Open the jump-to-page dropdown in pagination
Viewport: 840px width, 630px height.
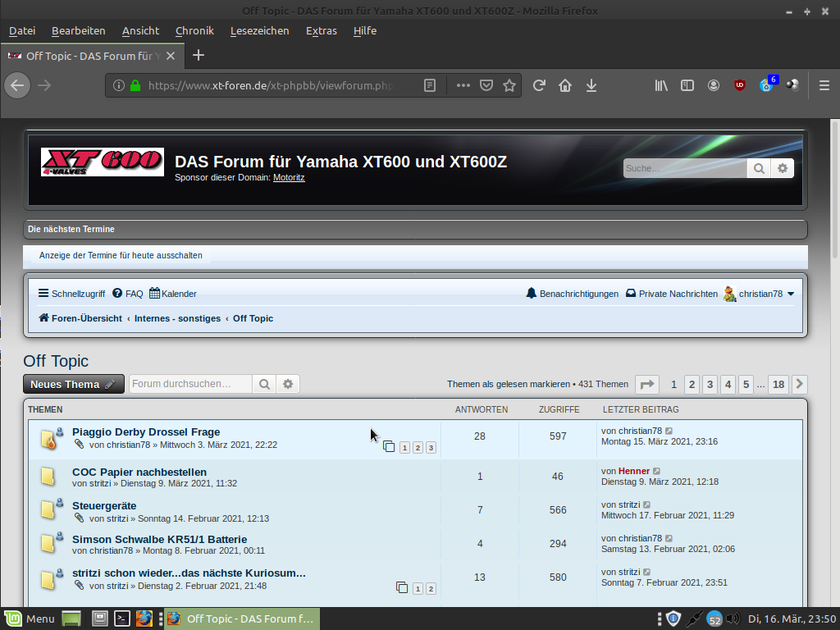(648, 384)
